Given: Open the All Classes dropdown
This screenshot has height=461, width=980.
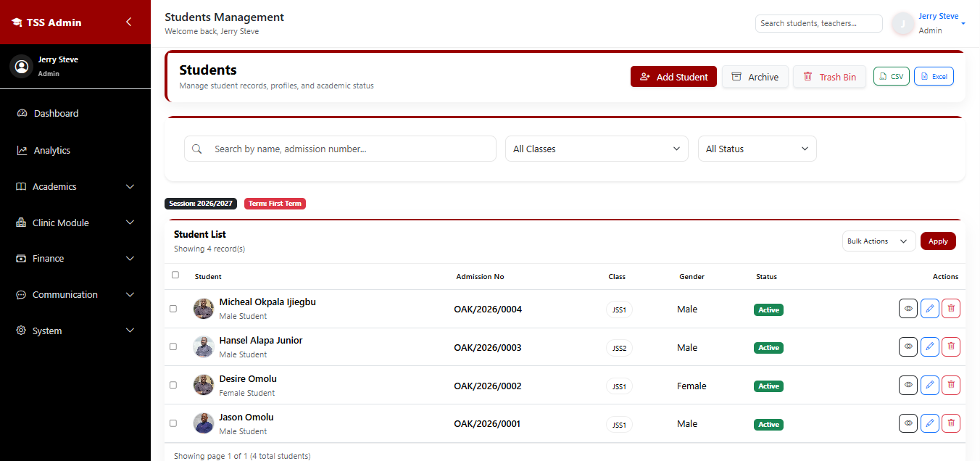Looking at the screenshot, I should coord(597,149).
